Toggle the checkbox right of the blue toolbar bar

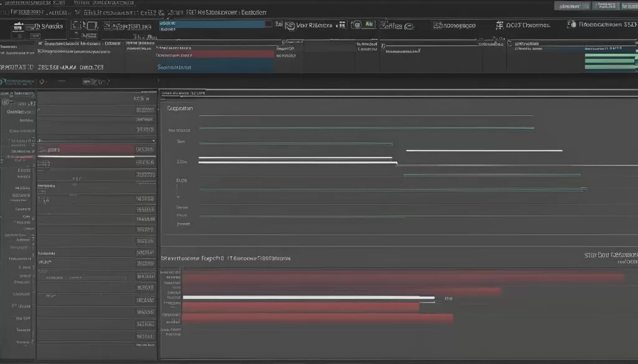(269, 24)
